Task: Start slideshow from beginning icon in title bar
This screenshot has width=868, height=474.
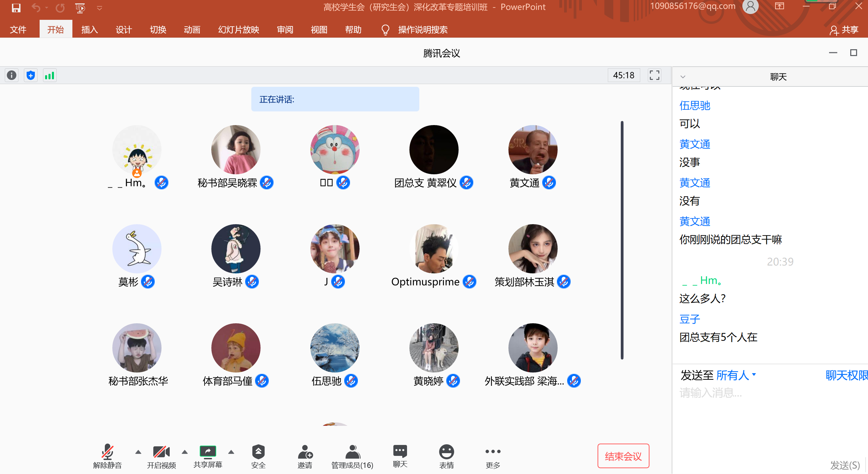Action: point(80,8)
